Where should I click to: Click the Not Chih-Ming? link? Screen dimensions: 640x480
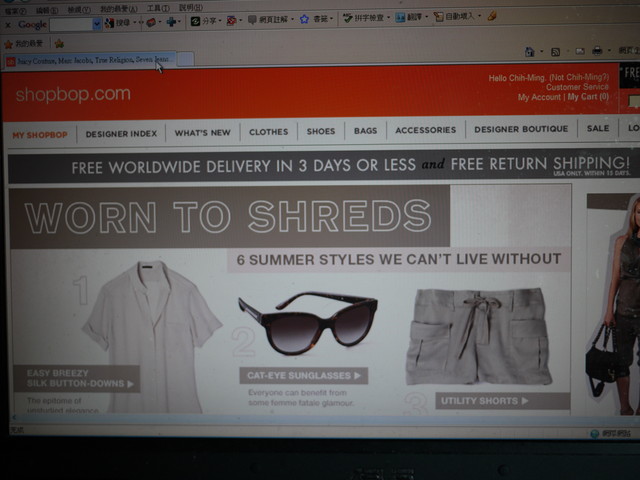pos(579,77)
